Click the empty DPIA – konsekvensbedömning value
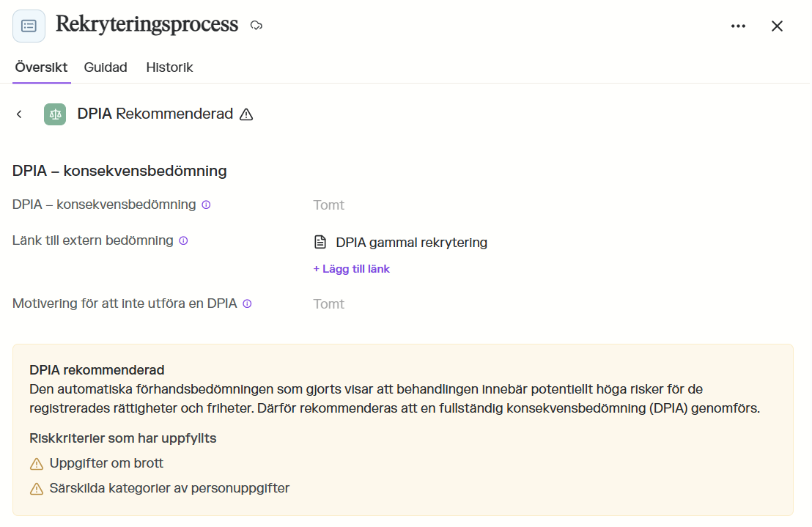 tap(328, 205)
